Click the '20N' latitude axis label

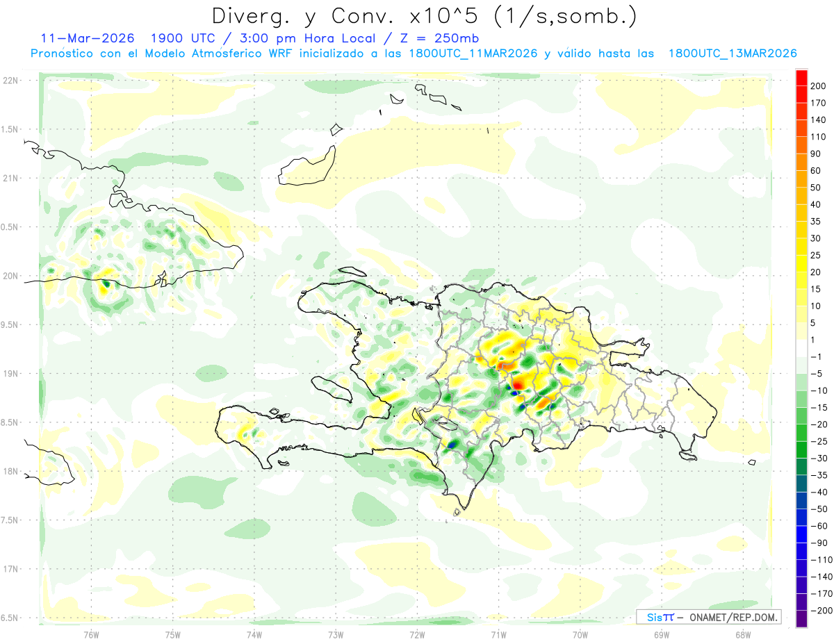[x=10, y=276]
